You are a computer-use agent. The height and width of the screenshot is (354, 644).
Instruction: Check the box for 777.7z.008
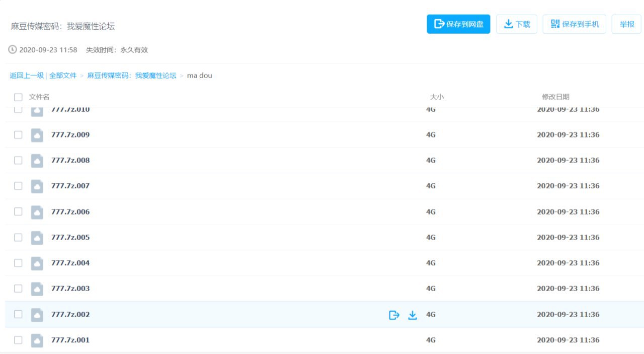[18, 160]
